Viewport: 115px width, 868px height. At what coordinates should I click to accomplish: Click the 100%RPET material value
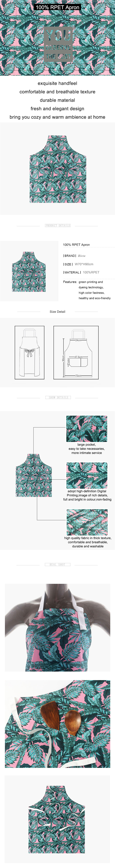[91, 272]
